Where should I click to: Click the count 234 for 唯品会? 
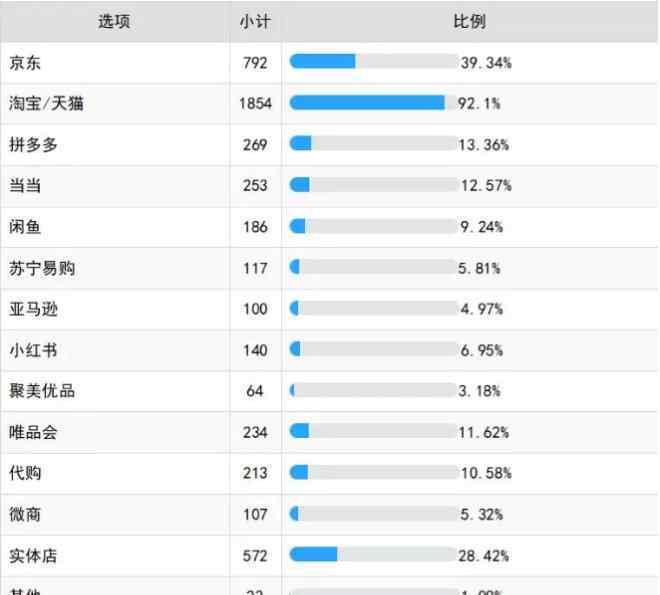255,432
